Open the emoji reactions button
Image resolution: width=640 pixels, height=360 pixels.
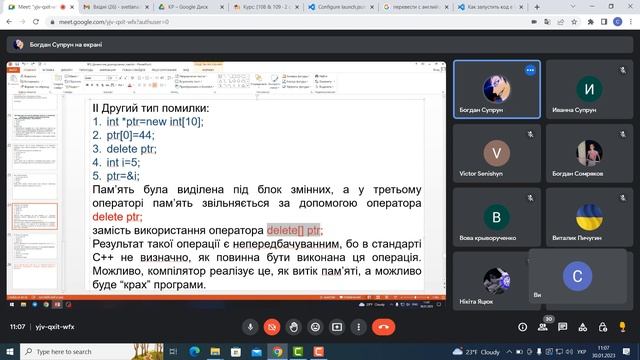click(315, 327)
